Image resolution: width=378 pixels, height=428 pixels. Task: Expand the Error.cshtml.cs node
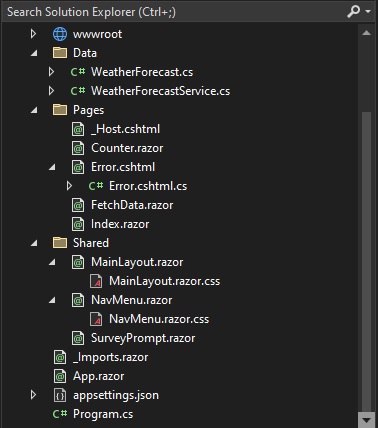tap(69, 186)
